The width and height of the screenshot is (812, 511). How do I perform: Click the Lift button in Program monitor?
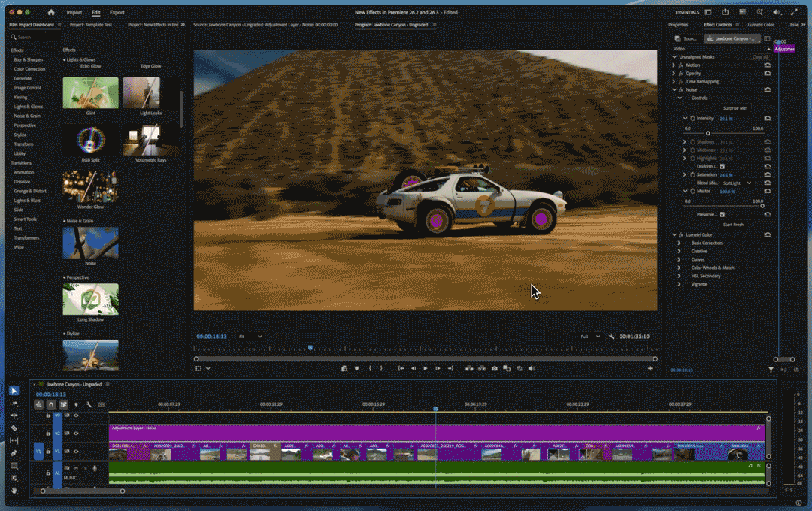469,369
